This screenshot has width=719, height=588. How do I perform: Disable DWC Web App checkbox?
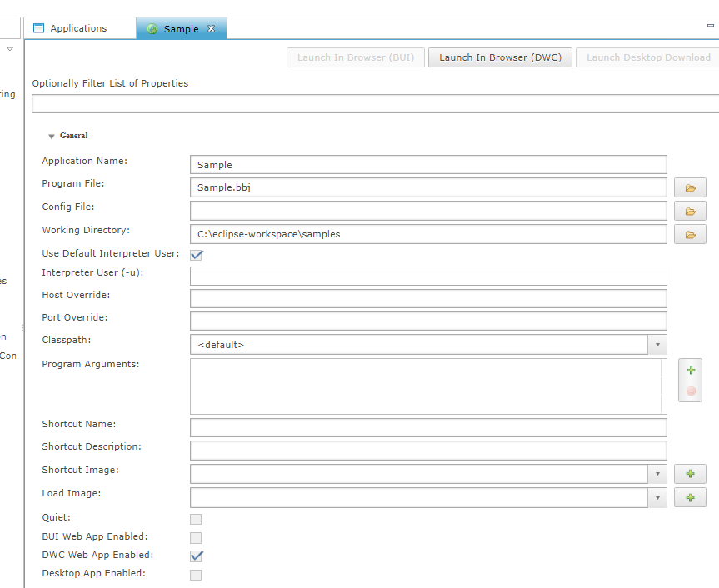197,556
